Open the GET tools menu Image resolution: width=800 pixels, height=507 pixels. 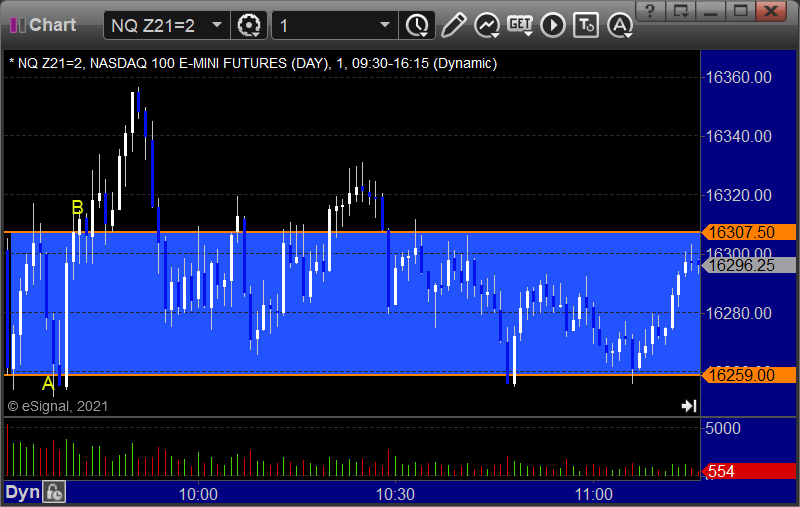(520, 25)
